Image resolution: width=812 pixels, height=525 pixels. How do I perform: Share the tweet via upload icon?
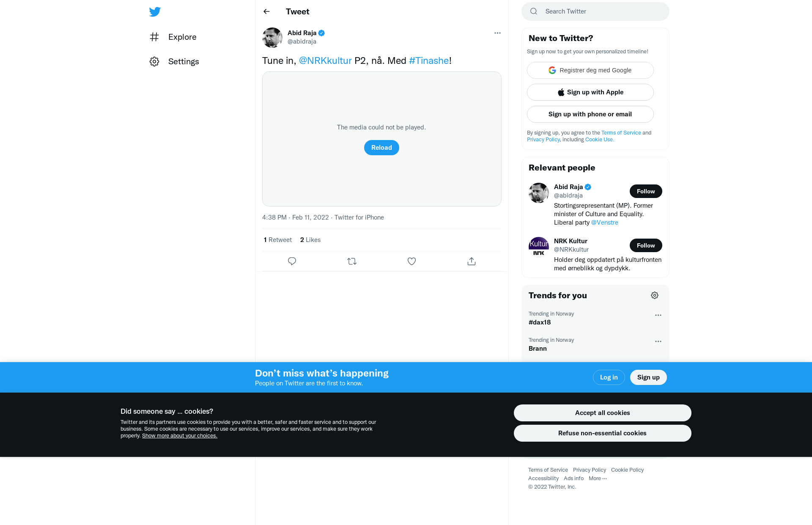pos(472,261)
